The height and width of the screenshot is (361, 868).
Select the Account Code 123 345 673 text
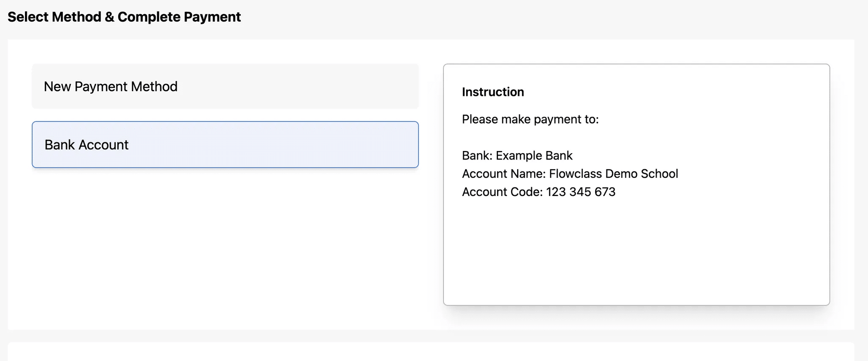pyautogui.click(x=539, y=192)
